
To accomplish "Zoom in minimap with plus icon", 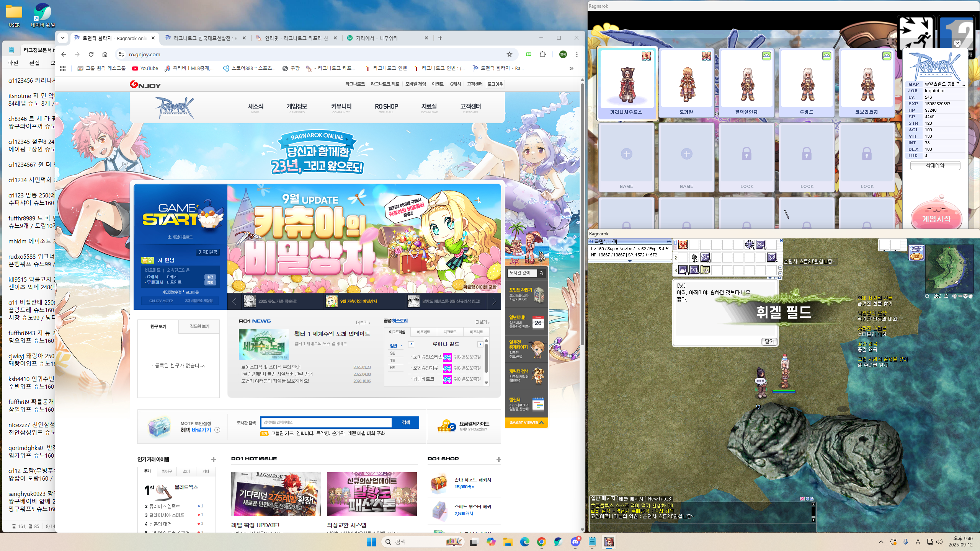I will [x=955, y=296].
